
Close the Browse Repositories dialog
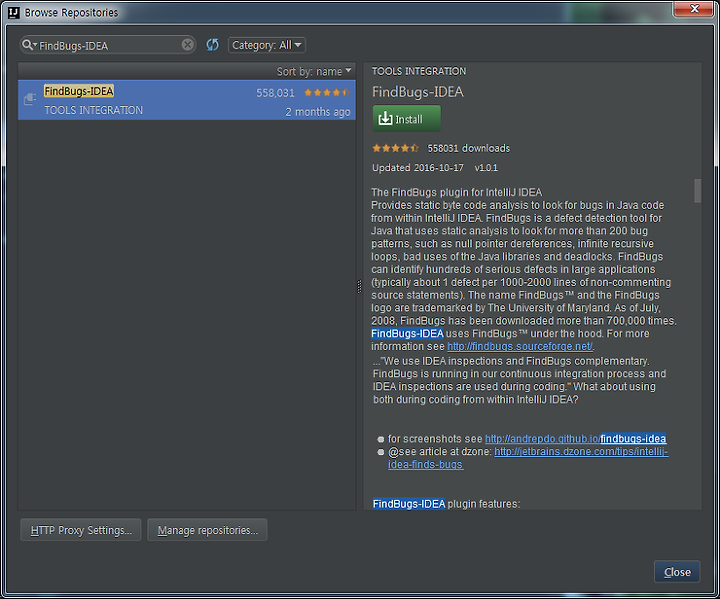(x=677, y=572)
